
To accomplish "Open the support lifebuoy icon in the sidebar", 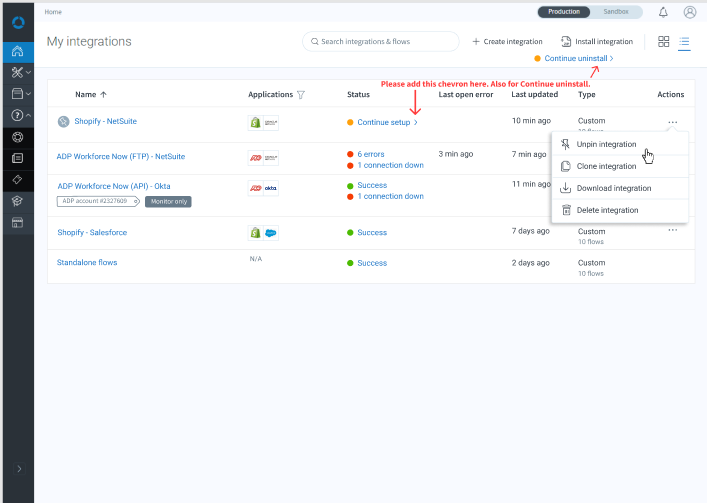I will click(x=17, y=137).
